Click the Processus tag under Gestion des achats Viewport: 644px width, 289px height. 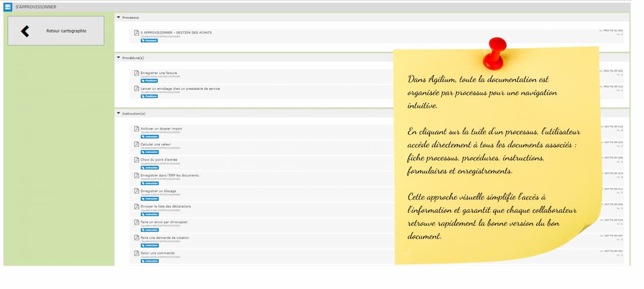tap(149, 40)
